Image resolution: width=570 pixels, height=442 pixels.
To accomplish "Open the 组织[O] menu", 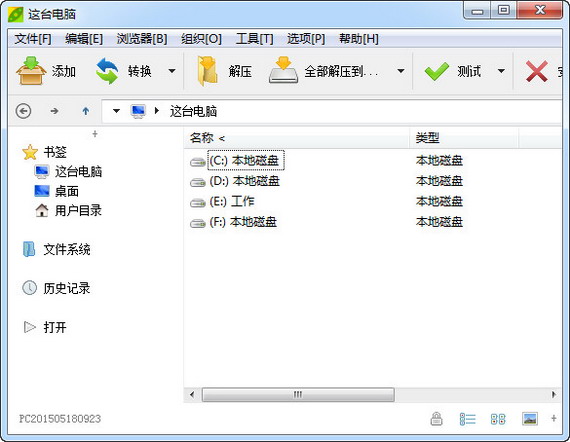I will click(202, 39).
